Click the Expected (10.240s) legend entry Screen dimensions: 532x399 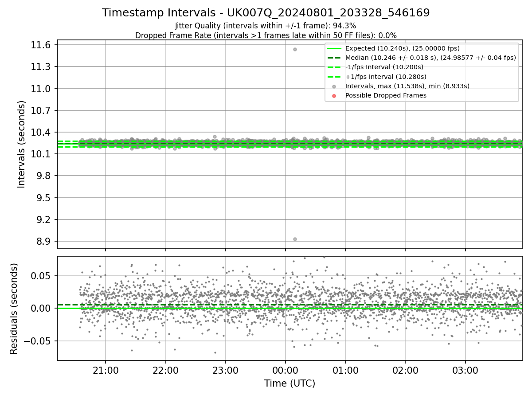[x=402, y=48]
